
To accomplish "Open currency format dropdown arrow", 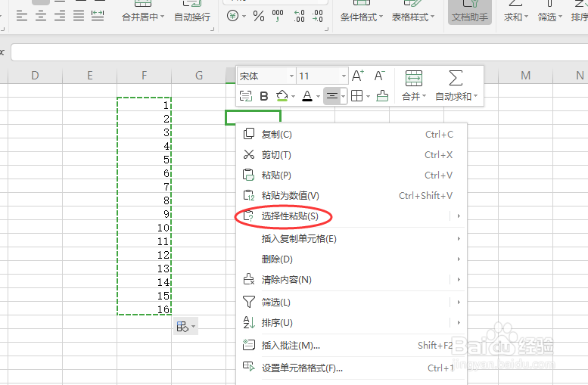I will coord(244,17).
